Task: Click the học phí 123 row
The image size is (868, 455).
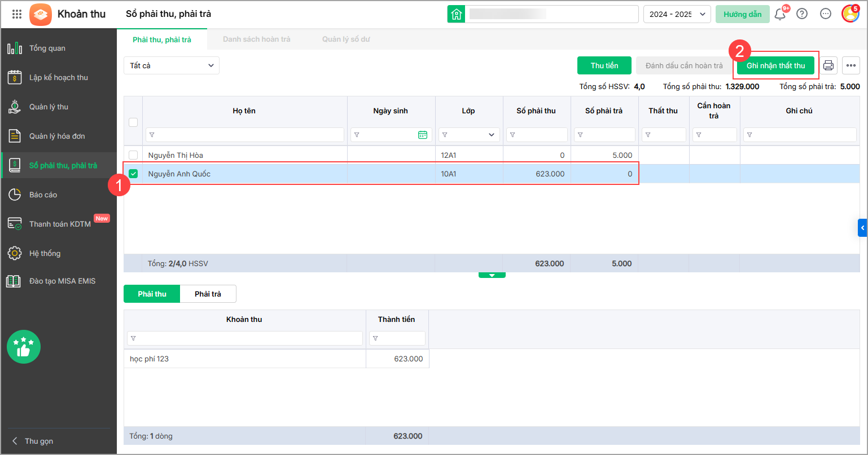Action: [x=277, y=359]
